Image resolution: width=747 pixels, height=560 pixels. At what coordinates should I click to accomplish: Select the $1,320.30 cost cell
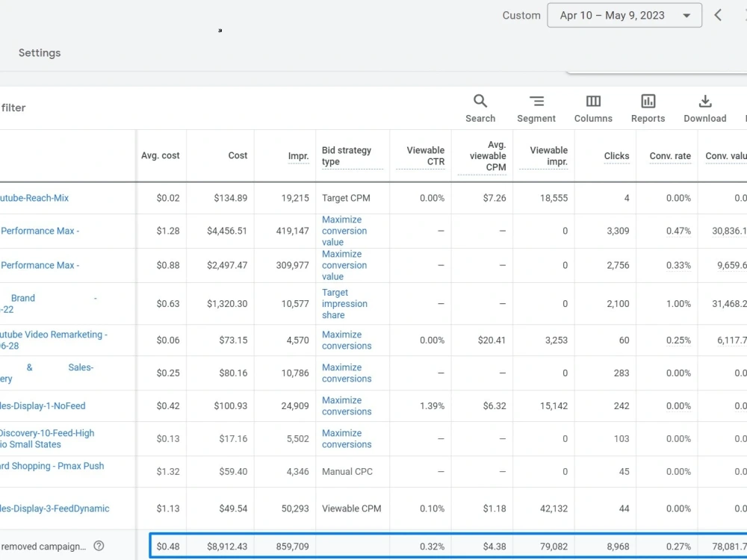click(227, 304)
